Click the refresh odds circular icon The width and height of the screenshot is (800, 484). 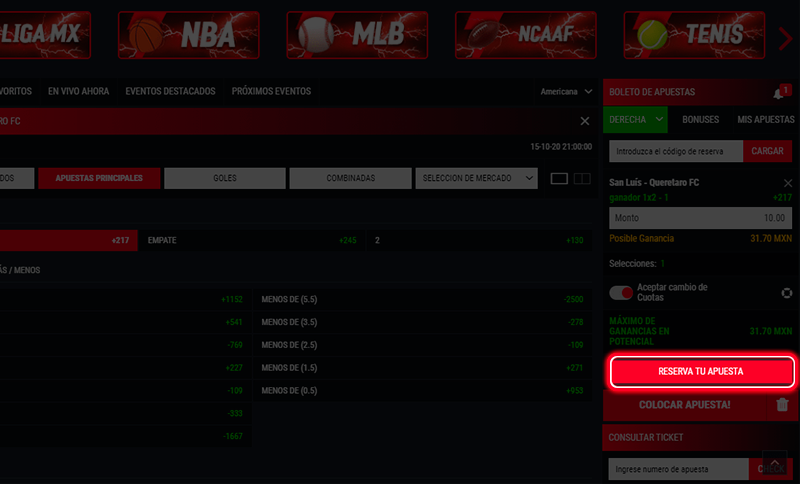pos(787,292)
